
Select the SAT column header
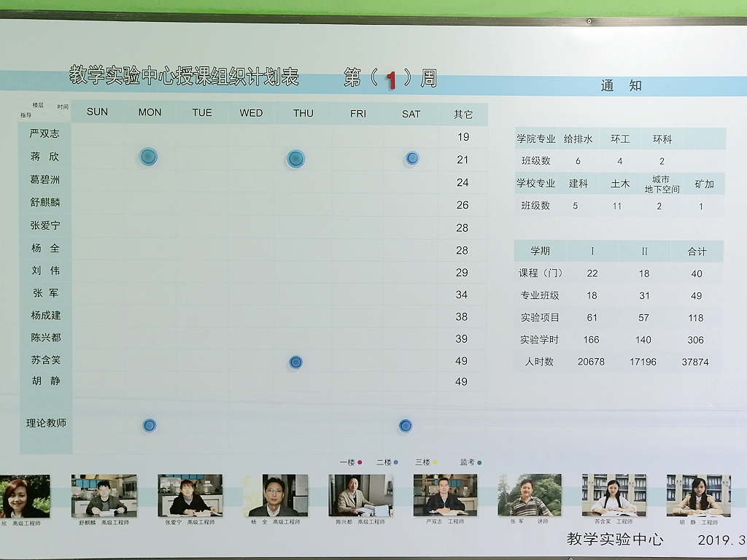pyautogui.click(x=411, y=114)
